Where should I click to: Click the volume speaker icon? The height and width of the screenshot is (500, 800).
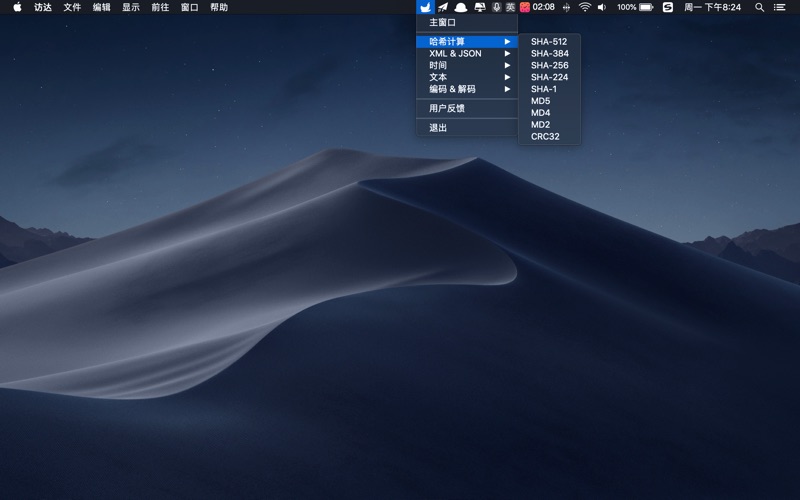[602, 7]
